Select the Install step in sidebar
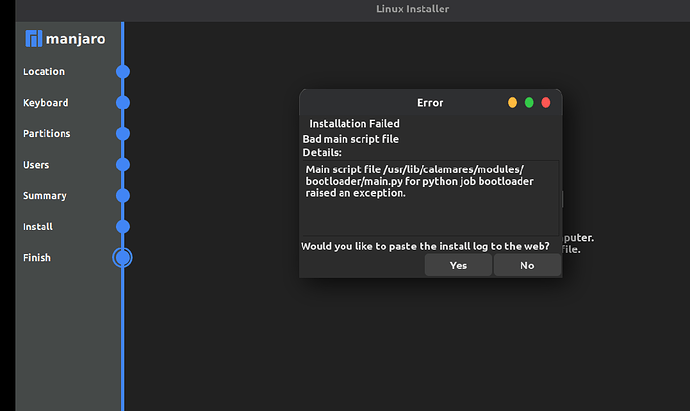 38,227
